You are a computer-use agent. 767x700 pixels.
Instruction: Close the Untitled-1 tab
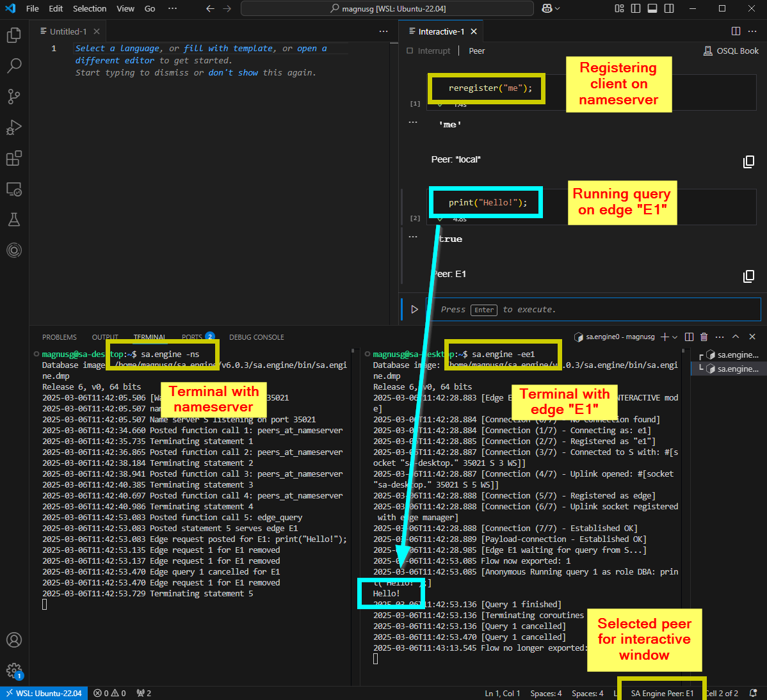coord(97,31)
